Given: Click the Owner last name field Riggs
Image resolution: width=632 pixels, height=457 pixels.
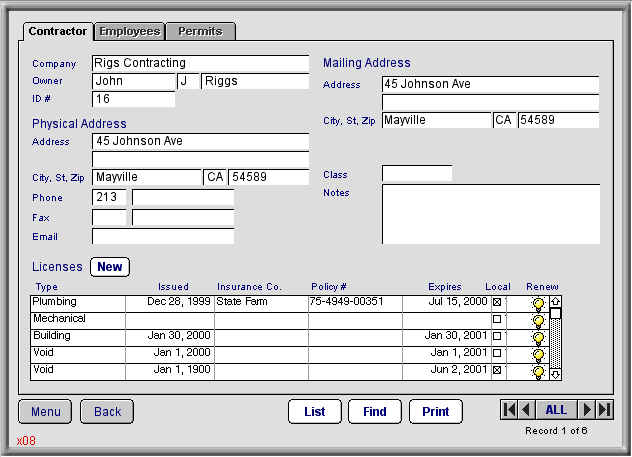Looking at the screenshot, I should coord(255,81).
